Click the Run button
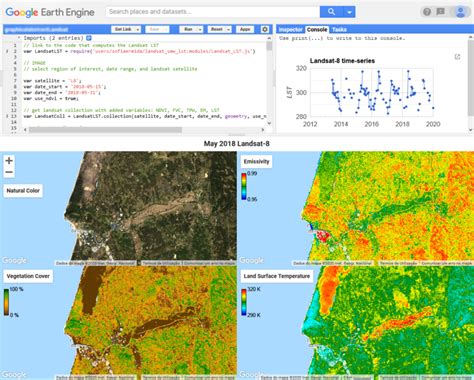 pyautogui.click(x=188, y=29)
